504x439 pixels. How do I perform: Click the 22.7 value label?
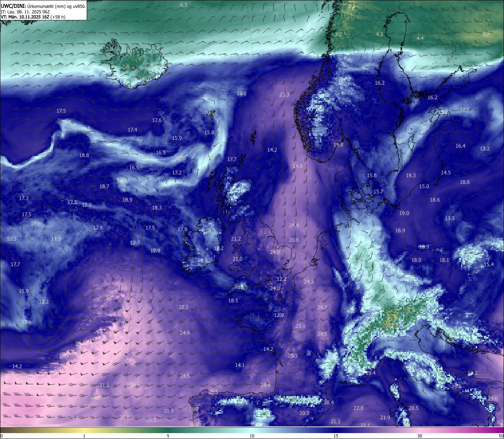tap(183, 307)
